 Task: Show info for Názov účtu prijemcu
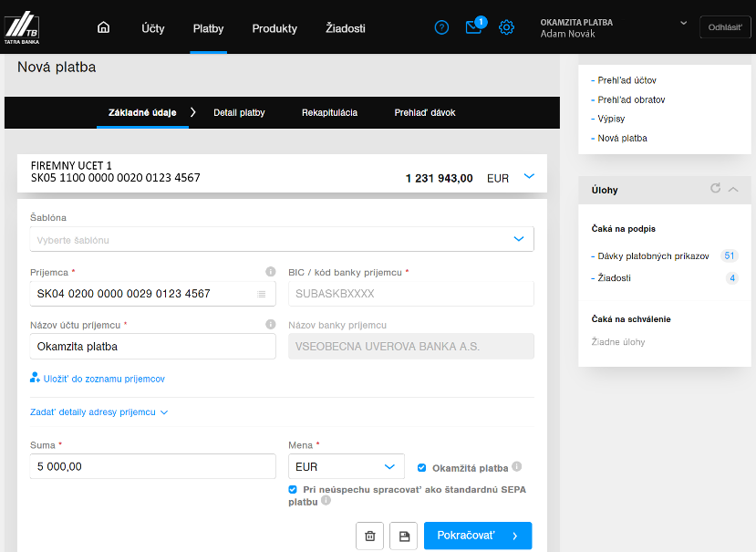click(271, 324)
